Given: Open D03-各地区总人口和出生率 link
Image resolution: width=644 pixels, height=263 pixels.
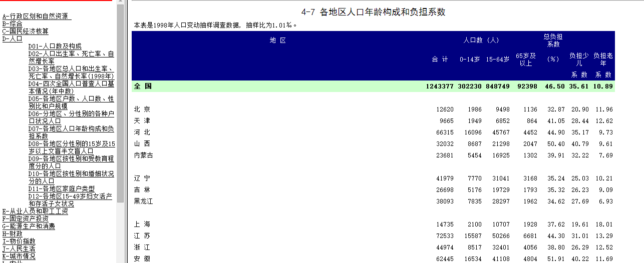Looking at the screenshot, I should pyautogui.click(x=71, y=72).
